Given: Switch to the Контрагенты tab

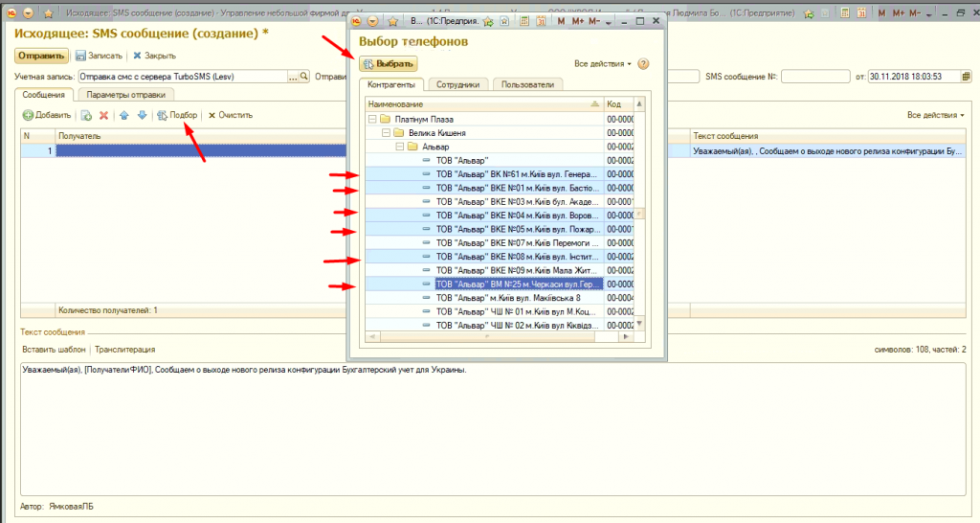Looking at the screenshot, I should tap(391, 84).
